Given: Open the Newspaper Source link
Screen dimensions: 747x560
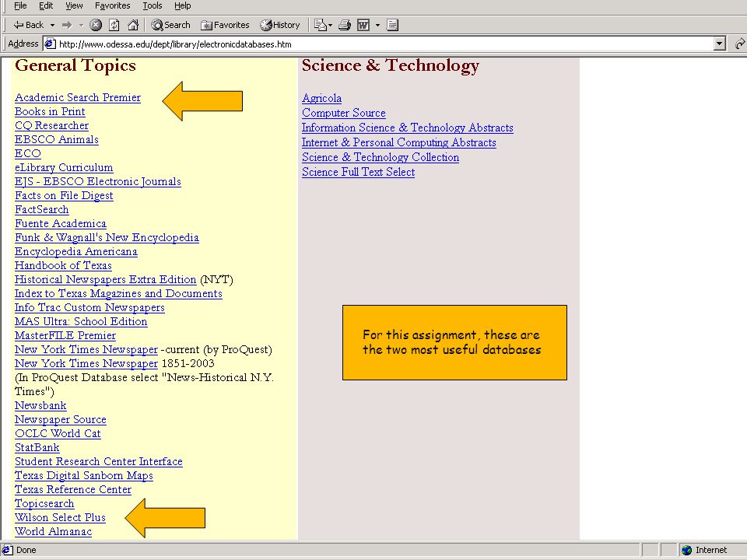Looking at the screenshot, I should 61,419.
